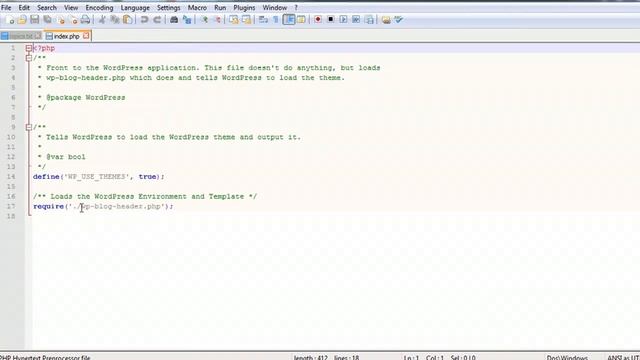Open the ? help menu
640x360 pixels.
click(296, 8)
